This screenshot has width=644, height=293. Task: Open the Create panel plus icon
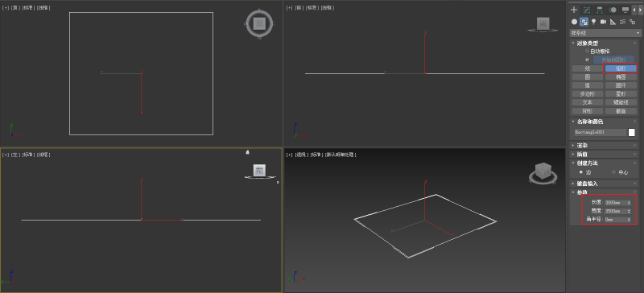coord(574,10)
